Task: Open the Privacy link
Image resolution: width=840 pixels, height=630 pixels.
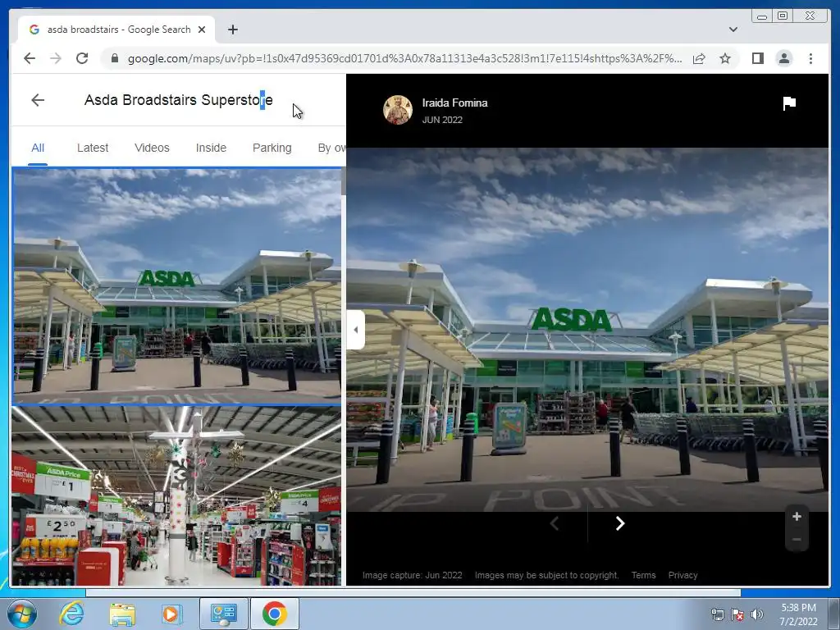Action: click(x=683, y=575)
